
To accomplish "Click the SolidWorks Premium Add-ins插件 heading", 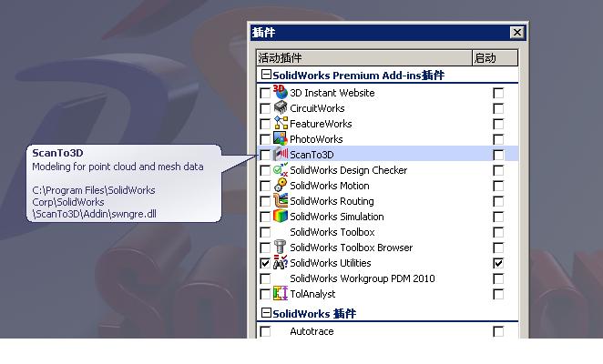I will pos(358,76).
